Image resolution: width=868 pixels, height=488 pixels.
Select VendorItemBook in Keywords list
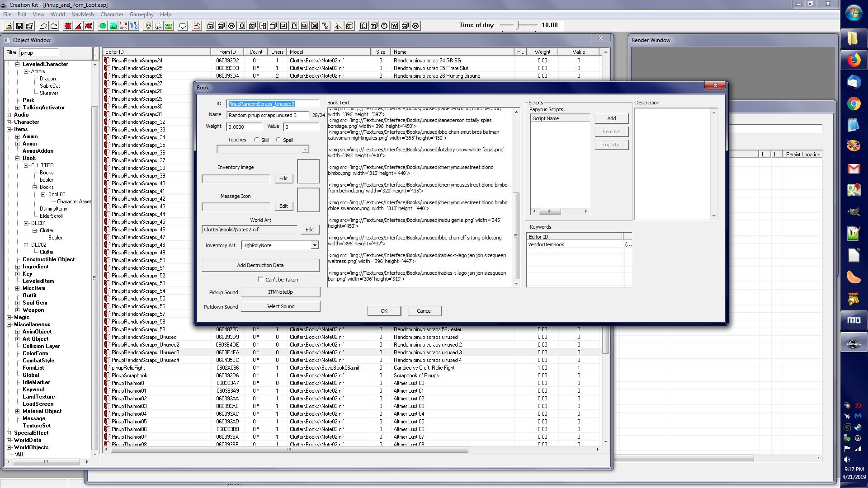tap(579, 244)
